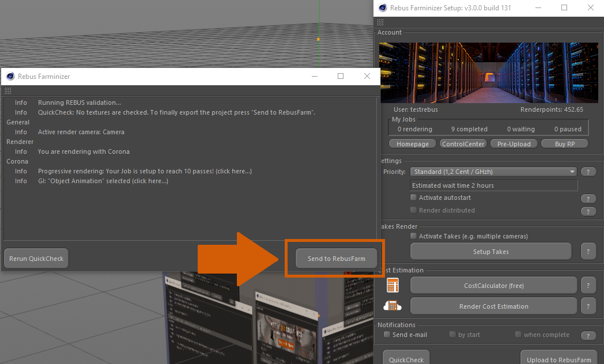The image size is (604, 364).
Task: Select the QuickCheck No textures are checked line
Action: coord(176,112)
